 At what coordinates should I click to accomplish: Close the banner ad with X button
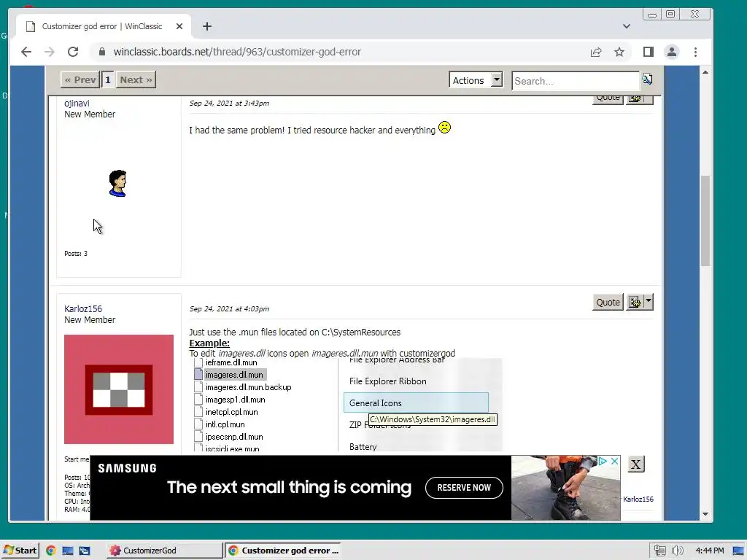click(635, 464)
